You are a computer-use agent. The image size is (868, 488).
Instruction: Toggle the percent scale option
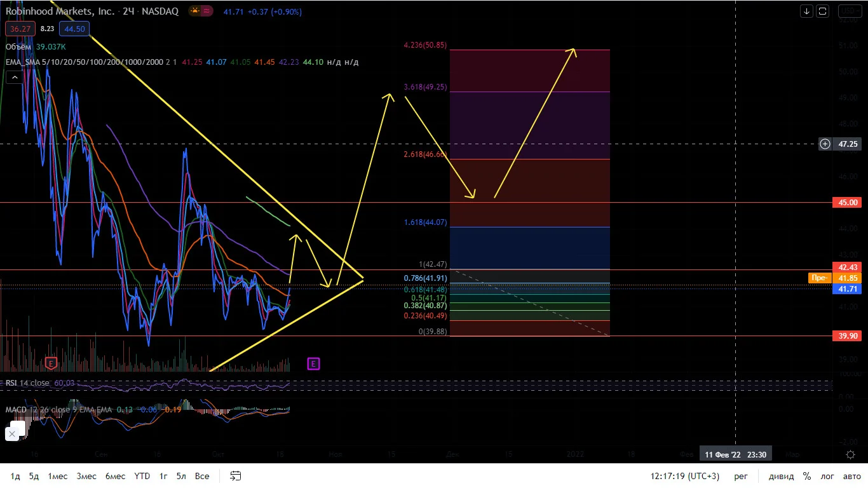[806, 476]
